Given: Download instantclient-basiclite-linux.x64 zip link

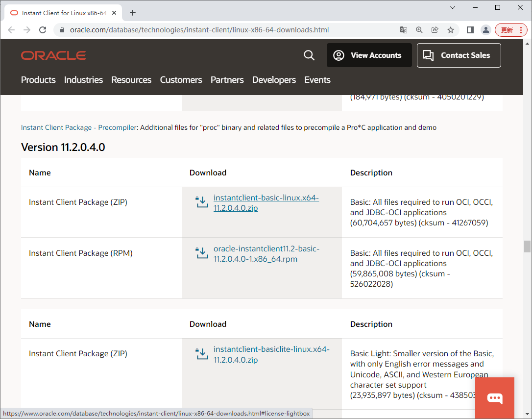Looking at the screenshot, I should pyautogui.click(x=271, y=354).
